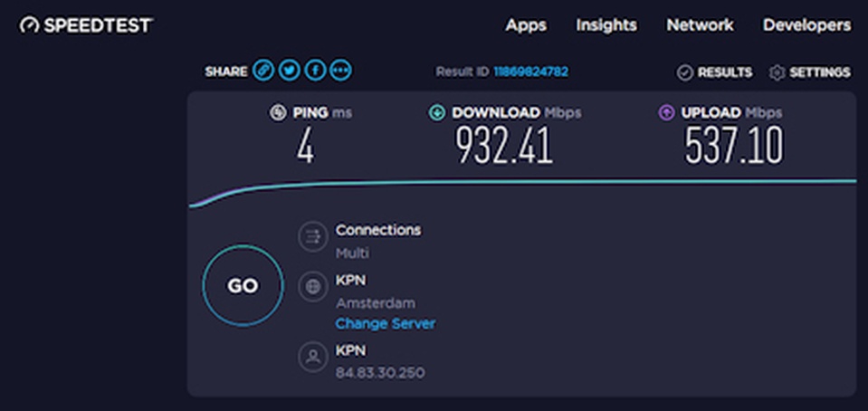
Task: Click the Results checkmark icon
Action: click(685, 72)
